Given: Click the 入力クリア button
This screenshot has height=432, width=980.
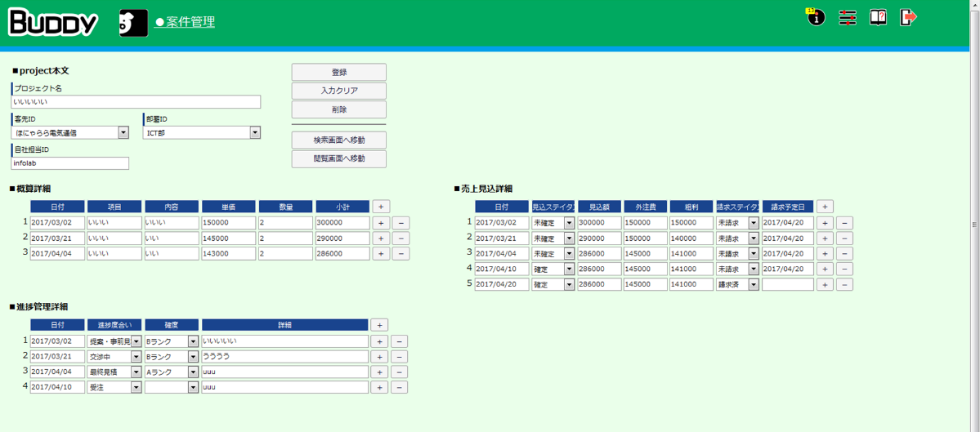Looking at the screenshot, I should pyautogui.click(x=338, y=91).
